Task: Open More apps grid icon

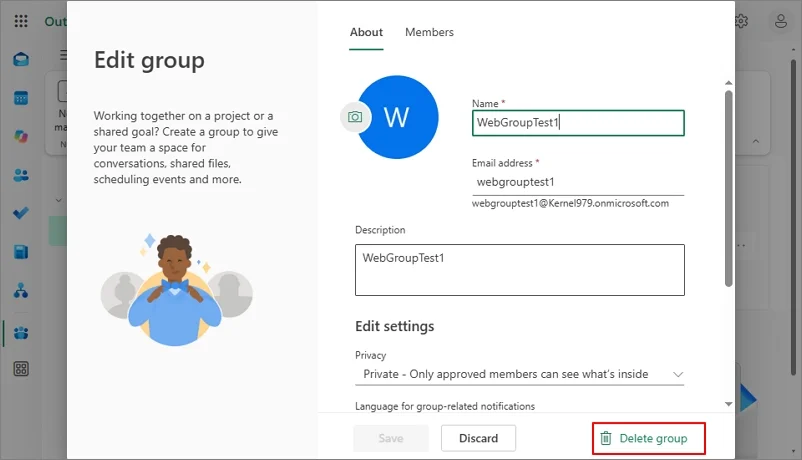Action: (x=21, y=369)
